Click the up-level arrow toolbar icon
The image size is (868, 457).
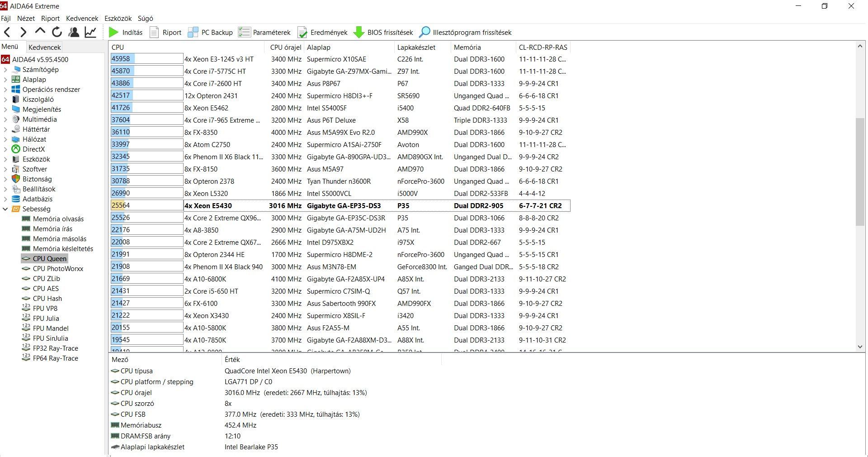[40, 31]
